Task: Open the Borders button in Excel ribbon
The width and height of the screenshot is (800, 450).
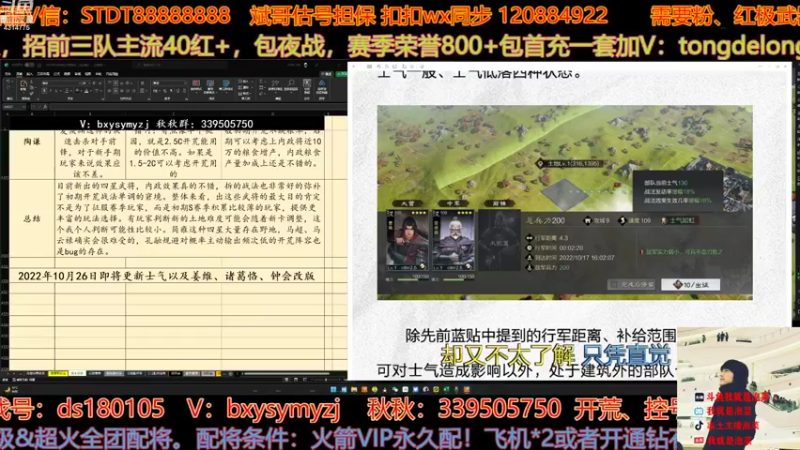Action: [x=67, y=91]
